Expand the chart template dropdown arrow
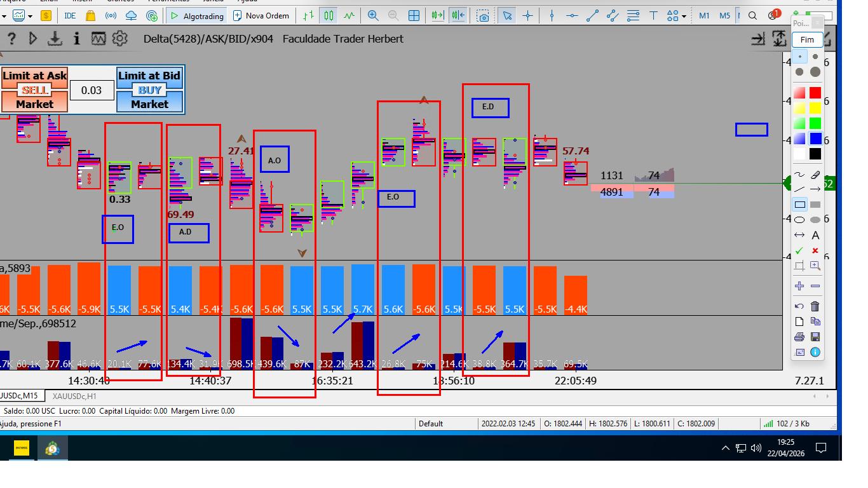Viewport: 868px width, 488px height. coord(31,16)
